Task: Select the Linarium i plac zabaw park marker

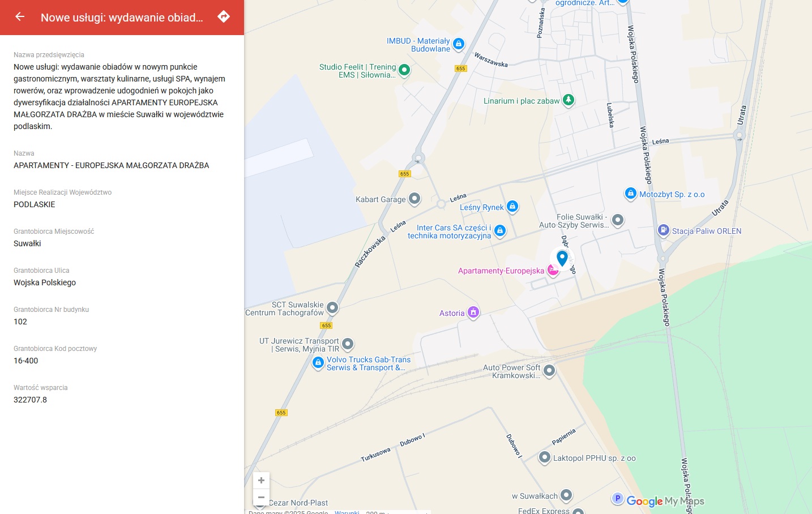Action: pyautogui.click(x=569, y=100)
